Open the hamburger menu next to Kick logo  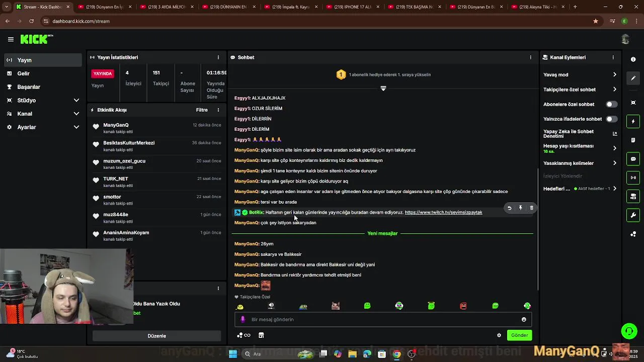11,39
